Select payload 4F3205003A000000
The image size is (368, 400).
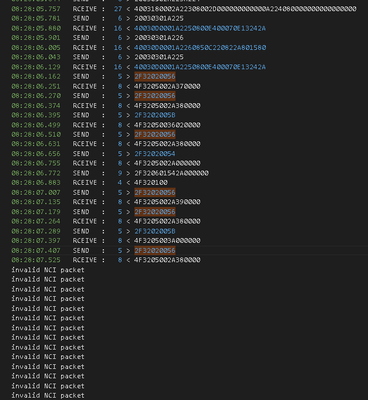pos(167,240)
